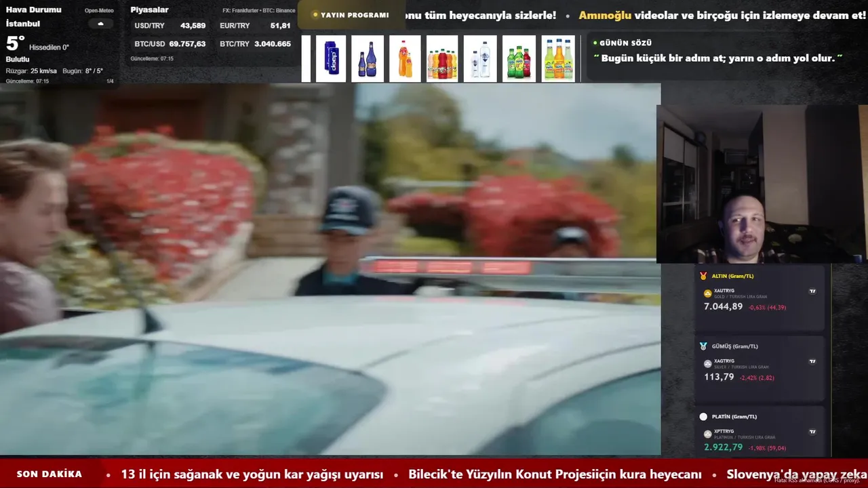Click the platinum bars icon next to XPTTRYG
The width and height of the screenshot is (868, 488).
pyautogui.click(x=708, y=434)
